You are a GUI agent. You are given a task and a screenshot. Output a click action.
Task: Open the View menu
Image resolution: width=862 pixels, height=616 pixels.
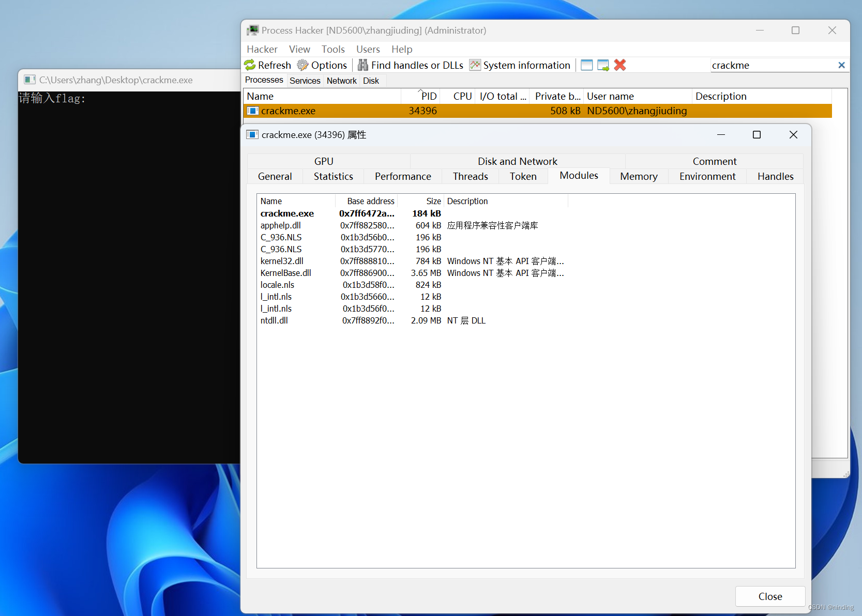point(299,49)
